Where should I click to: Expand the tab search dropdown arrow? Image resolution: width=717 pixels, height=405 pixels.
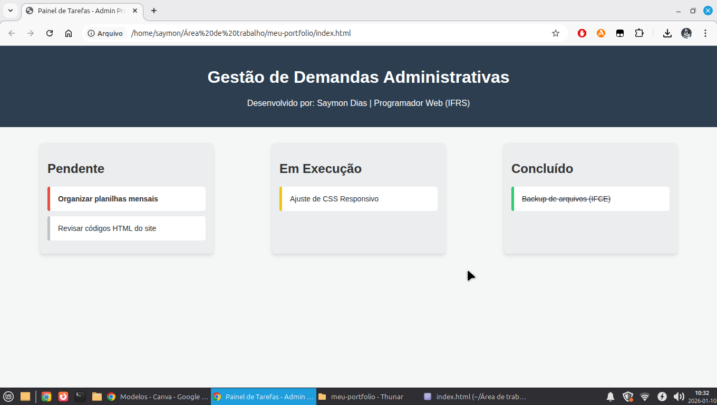coord(10,10)
